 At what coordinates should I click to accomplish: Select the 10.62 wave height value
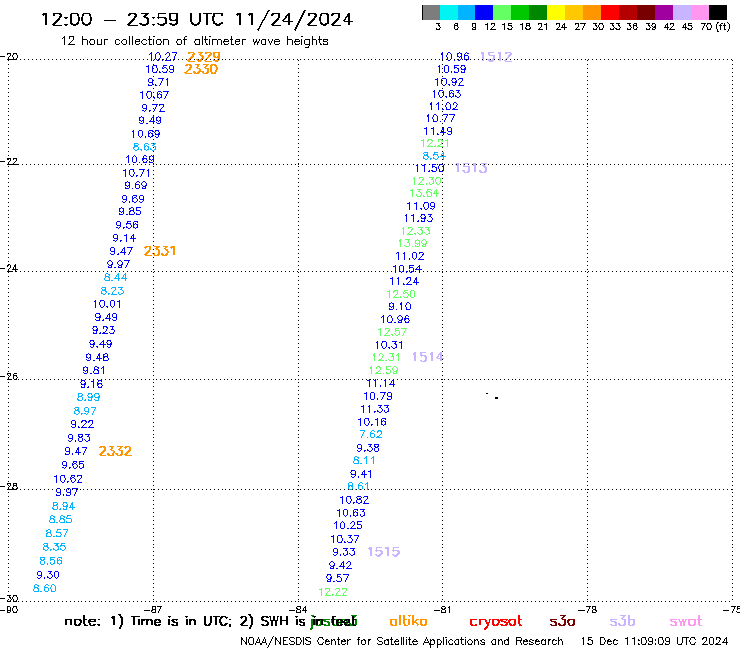68,479
